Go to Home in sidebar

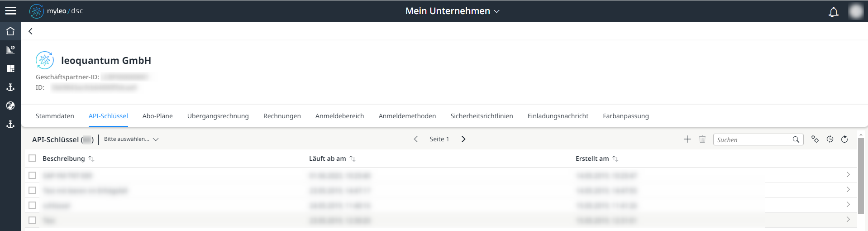(x=10, y=31)
